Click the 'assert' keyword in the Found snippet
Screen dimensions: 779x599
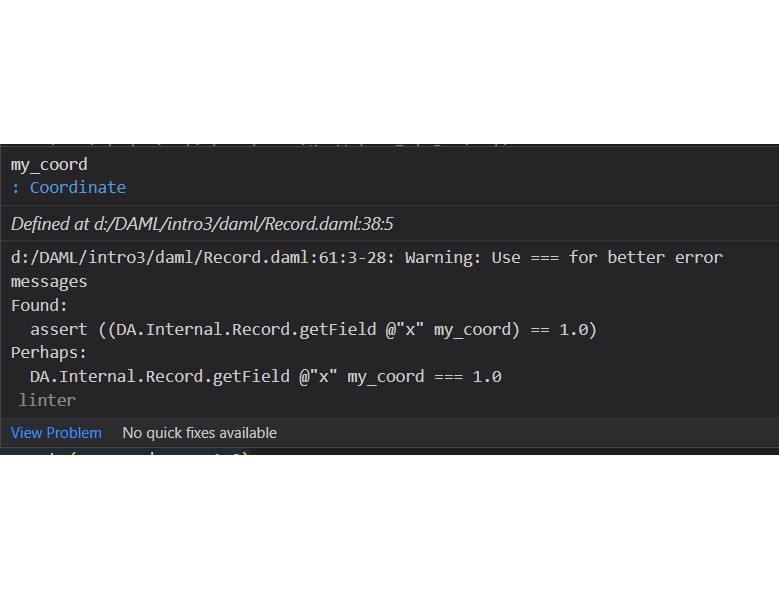coord(59,329)
